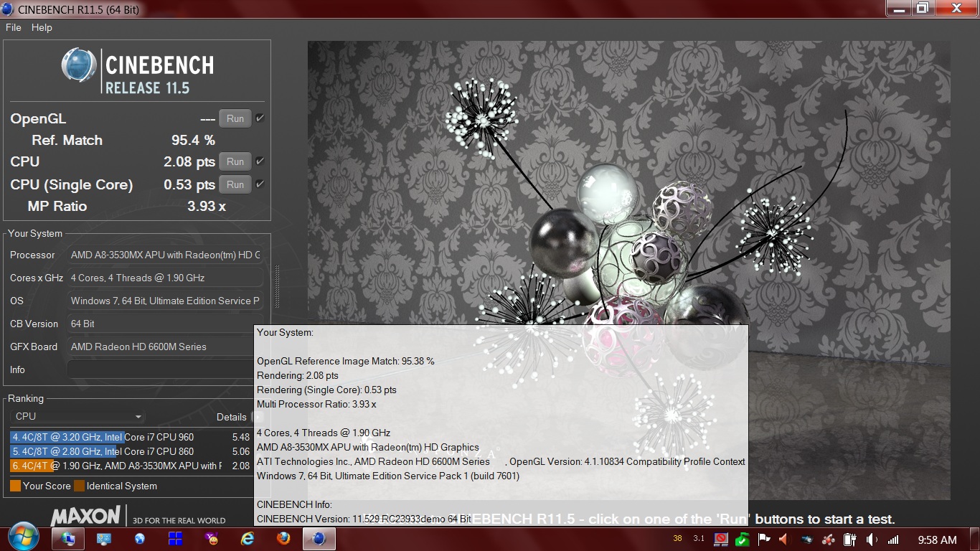Open the Help menu
Image resolution: width=980 pixels, height=551 pixels.
click(42, 27)
